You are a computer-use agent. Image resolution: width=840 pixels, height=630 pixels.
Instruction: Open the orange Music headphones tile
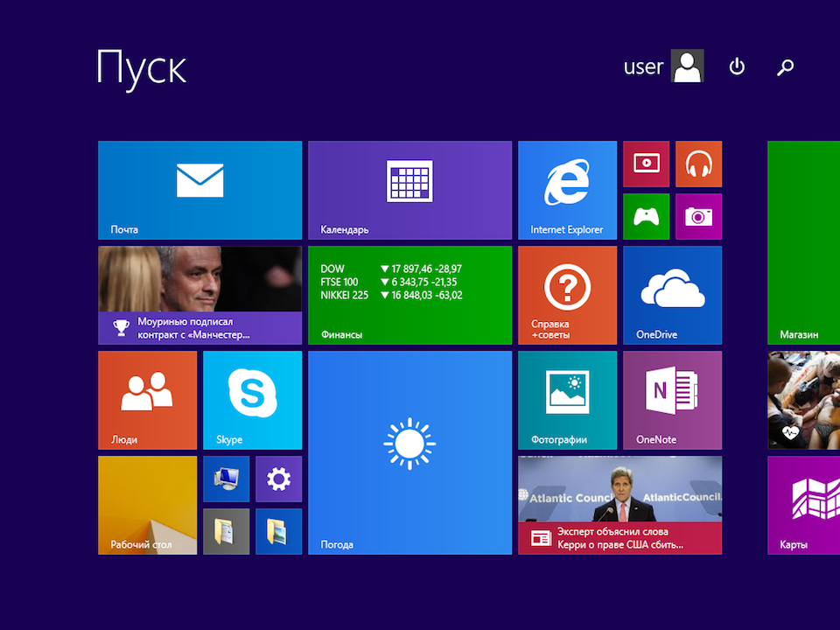click(x=698, y=164)
